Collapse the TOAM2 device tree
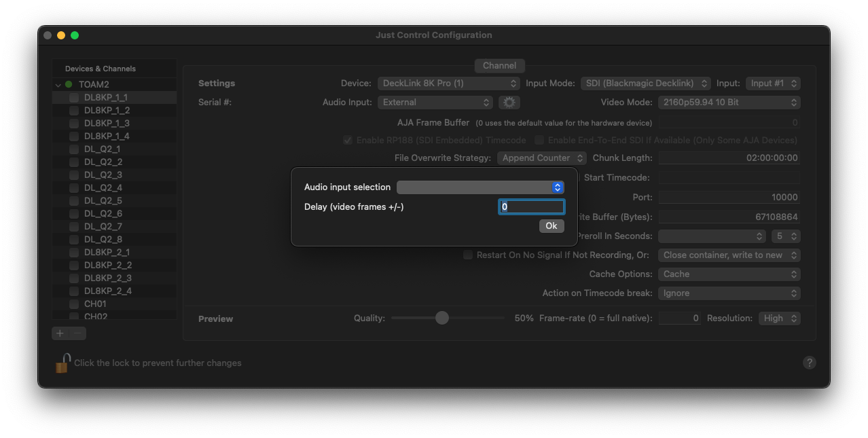Screen dimensions: 868x438 [58, 85]
